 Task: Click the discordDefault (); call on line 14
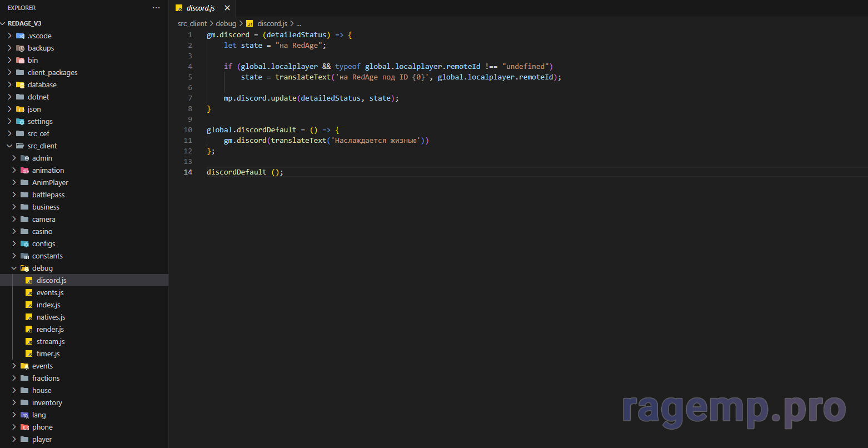245,172
